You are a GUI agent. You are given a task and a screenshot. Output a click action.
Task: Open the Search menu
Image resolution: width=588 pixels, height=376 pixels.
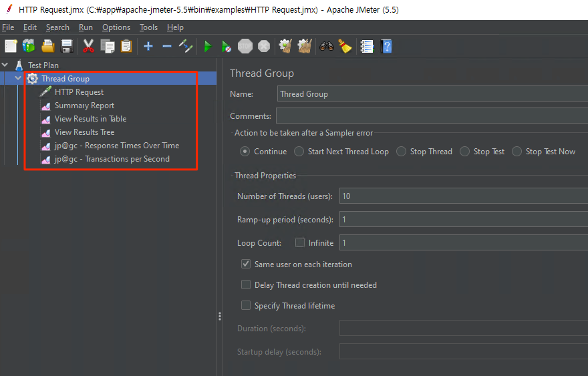pyautogui.click(x=57, y=27)
